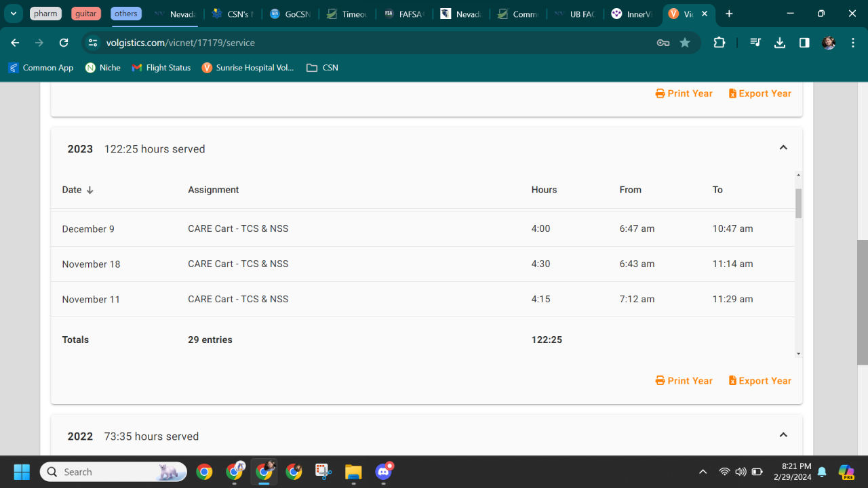Click the taskbar Search box
The height and width of the screenshot is (488, 868).
[x=113, y=472]
